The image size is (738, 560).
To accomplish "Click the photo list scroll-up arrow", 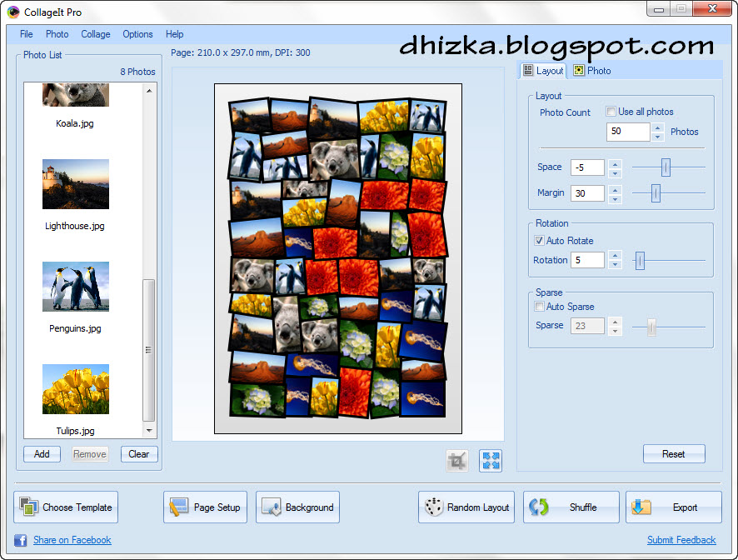I will [149, 91].
